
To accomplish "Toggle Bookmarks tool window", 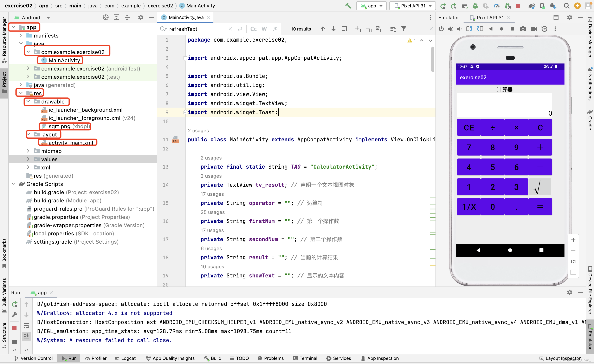I will 4,253.
